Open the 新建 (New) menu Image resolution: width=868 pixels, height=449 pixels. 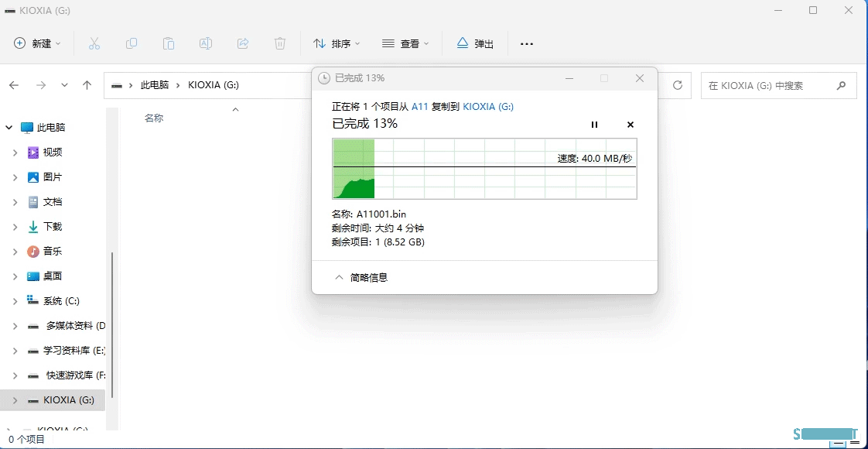click(37, 43)
